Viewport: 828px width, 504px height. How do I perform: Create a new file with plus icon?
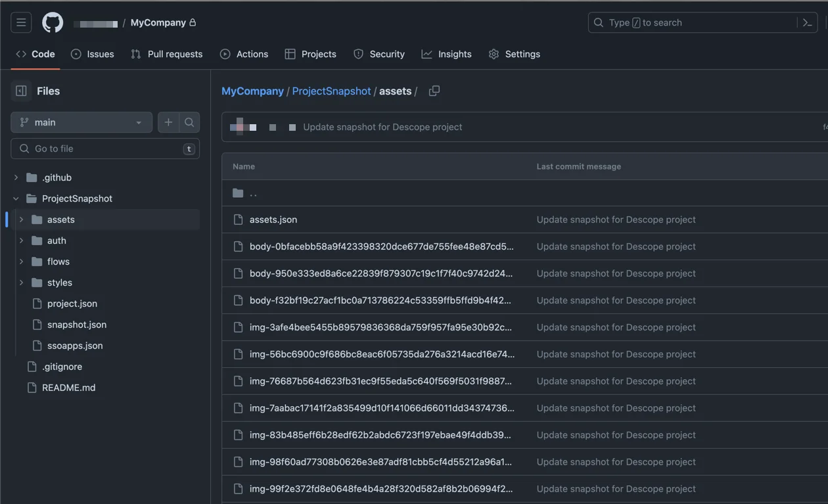tap(168, 122)
